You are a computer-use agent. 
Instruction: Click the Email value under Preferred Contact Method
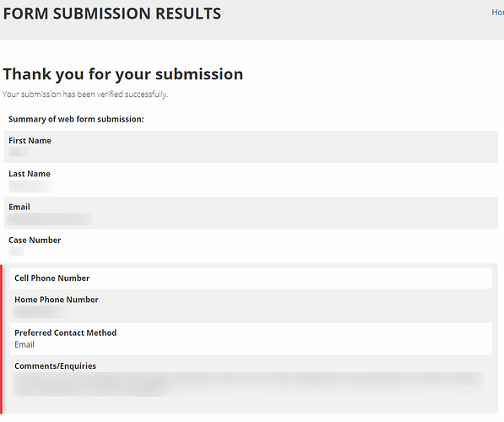tap(24, 344)
